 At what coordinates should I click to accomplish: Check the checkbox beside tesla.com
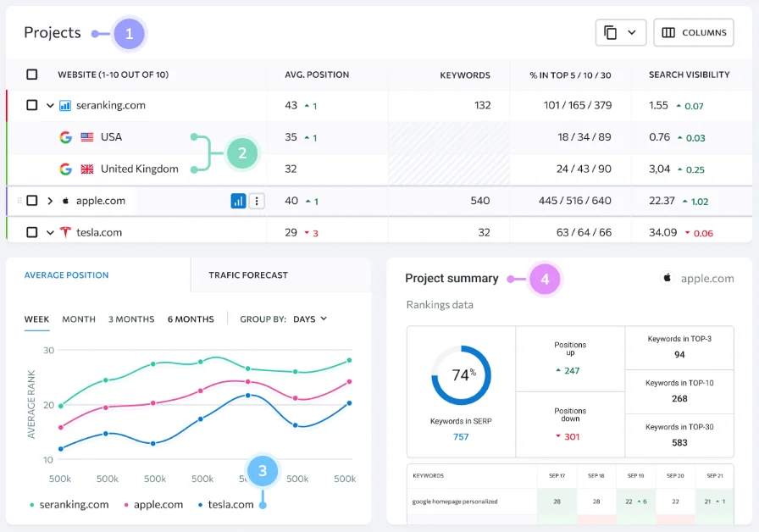(x=32, y=231)
